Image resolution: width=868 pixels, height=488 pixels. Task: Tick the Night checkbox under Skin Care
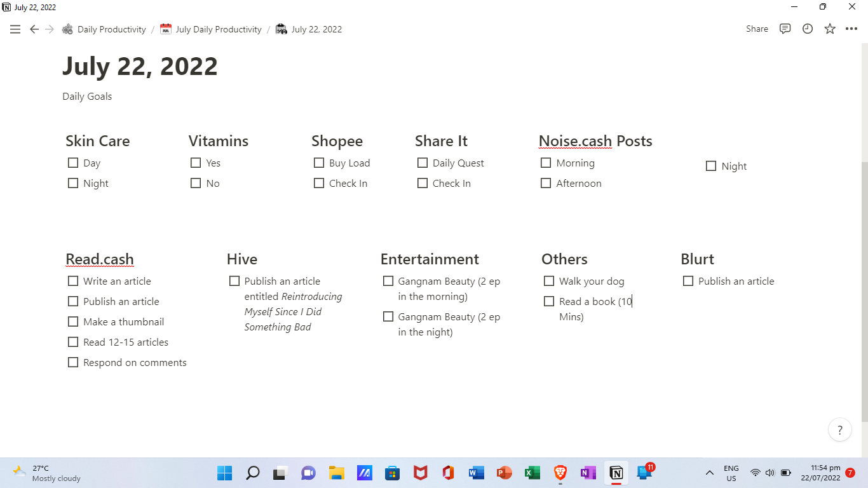click(x=73, y=183)
